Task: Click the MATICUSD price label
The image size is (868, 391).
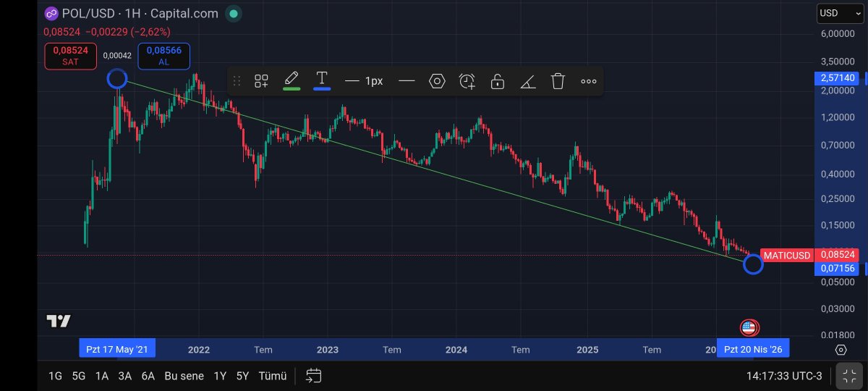Action: tap(787, 255)
